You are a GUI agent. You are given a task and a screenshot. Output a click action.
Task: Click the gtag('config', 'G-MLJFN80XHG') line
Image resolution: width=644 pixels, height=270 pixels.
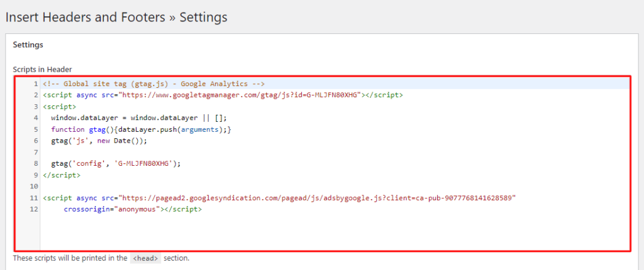tap(116, 163)
